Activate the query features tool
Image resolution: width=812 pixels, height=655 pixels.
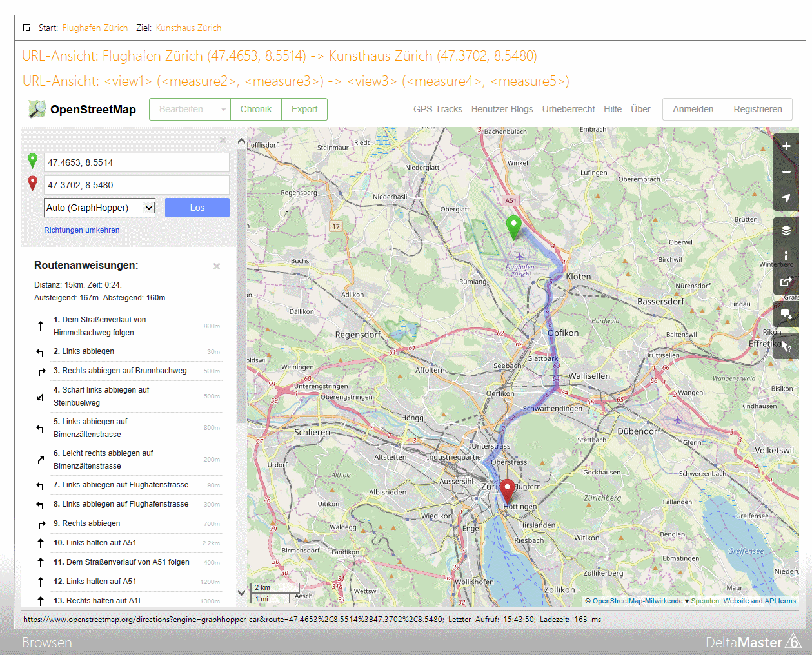[786, 346]
